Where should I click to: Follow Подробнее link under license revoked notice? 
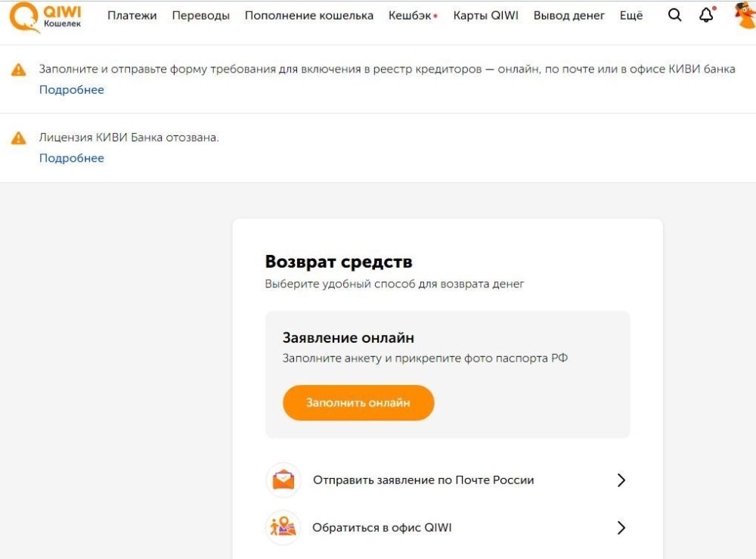[72, 158]
